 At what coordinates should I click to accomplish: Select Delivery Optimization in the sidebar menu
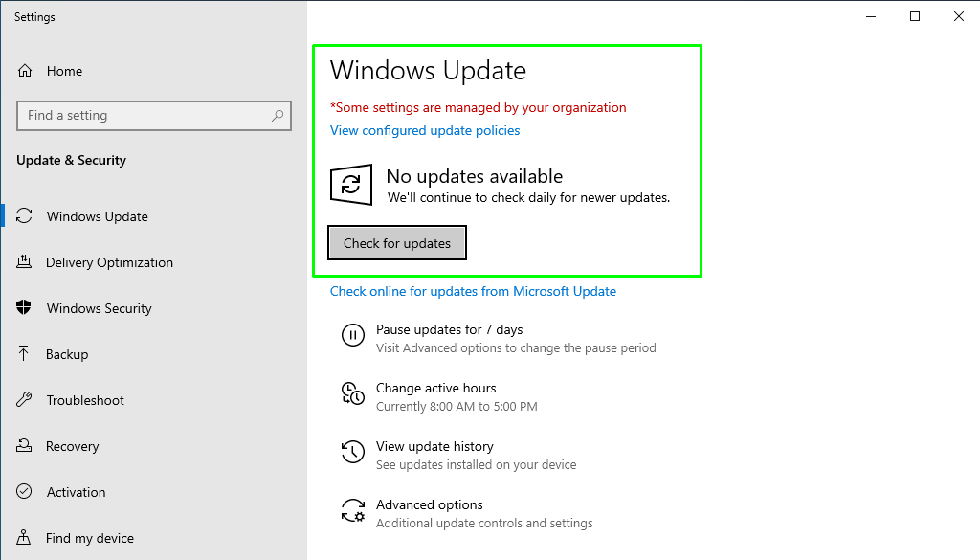109,262
